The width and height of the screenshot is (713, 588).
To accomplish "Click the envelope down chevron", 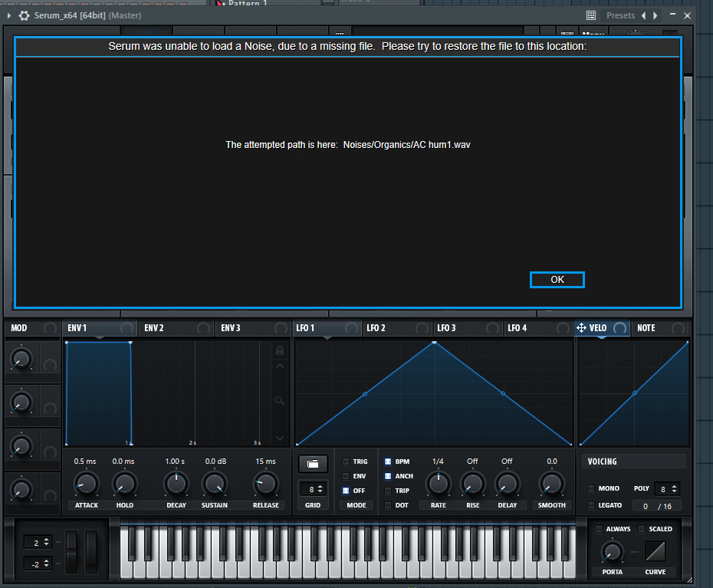I will [280, 439].
